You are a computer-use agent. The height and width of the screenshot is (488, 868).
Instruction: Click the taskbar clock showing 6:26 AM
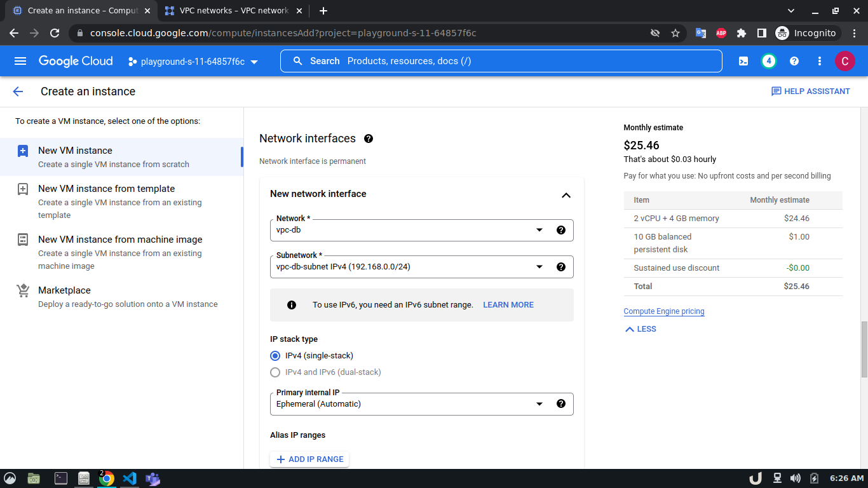click(x=847, y=478)
